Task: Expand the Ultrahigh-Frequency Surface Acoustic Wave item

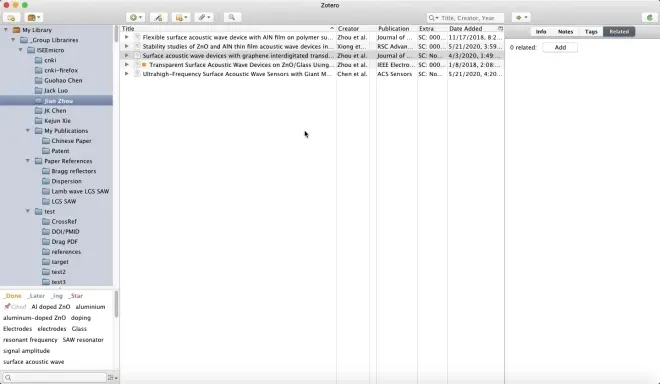Action: (126, 74)
